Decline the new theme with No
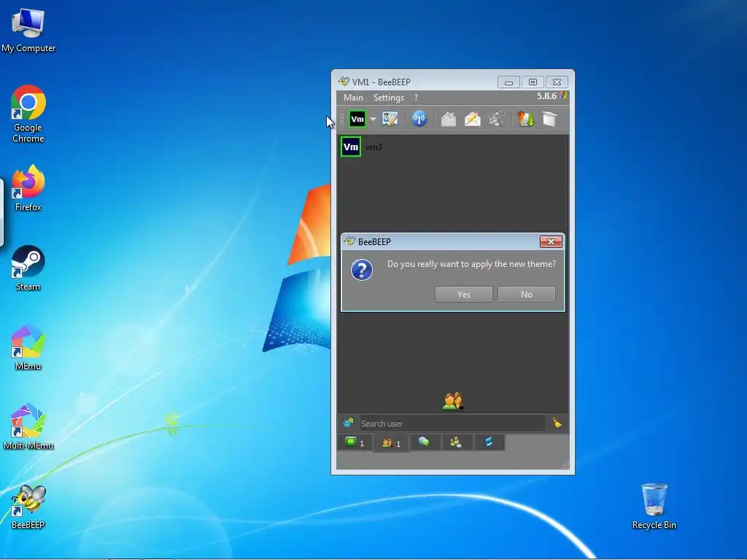 527,295
